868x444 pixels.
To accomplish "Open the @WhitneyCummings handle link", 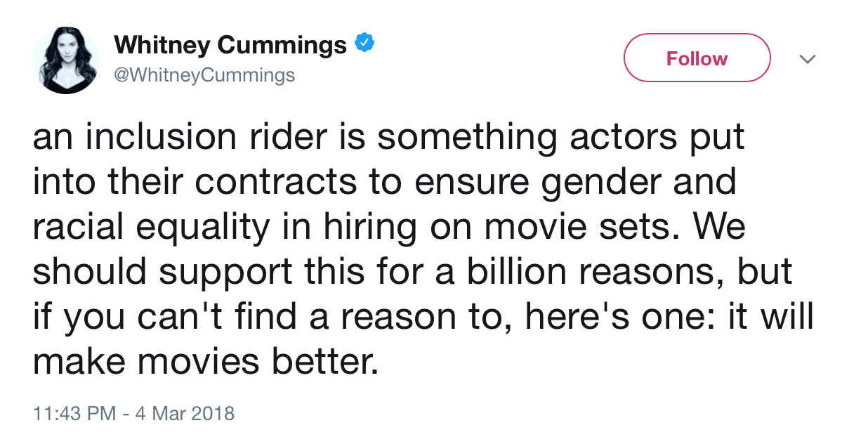I will 204,74.
